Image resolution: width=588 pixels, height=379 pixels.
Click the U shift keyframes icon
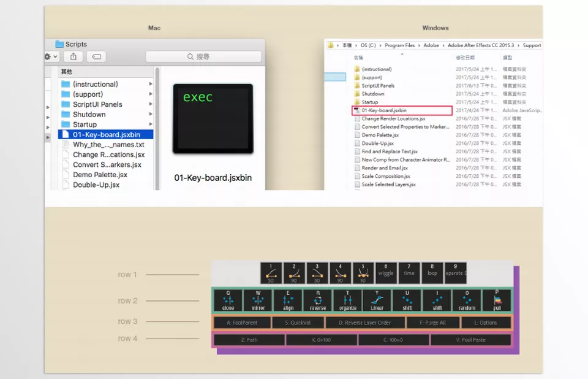point(407,300)
